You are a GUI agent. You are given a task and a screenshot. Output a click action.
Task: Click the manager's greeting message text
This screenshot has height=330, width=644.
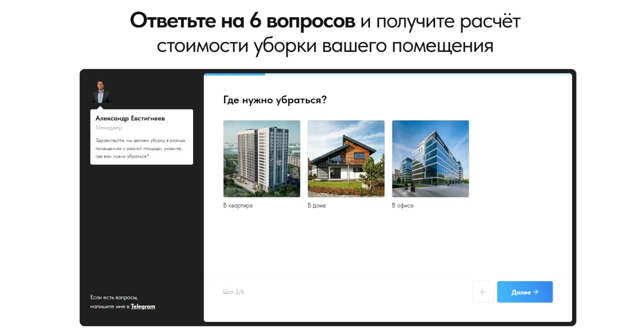141,148
